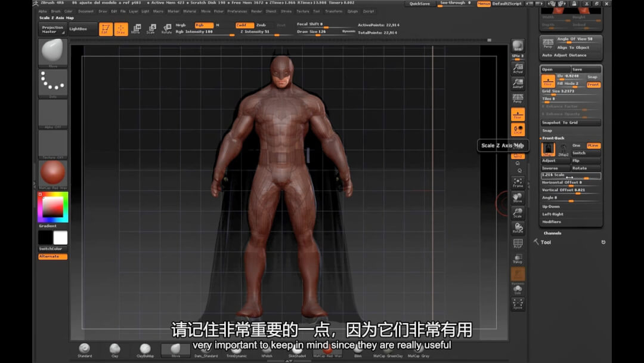Open the Dots stroke type picker

point(53,84)
